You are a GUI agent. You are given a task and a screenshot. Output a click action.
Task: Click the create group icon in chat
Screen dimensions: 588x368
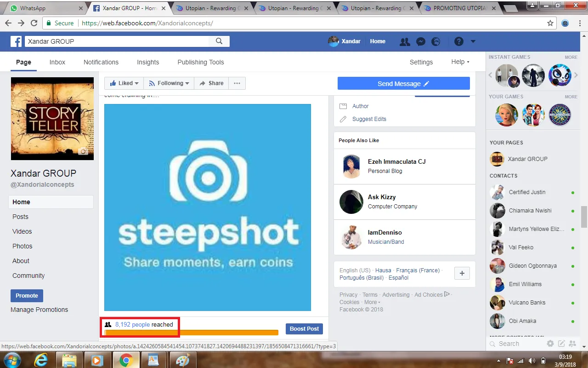572,344
